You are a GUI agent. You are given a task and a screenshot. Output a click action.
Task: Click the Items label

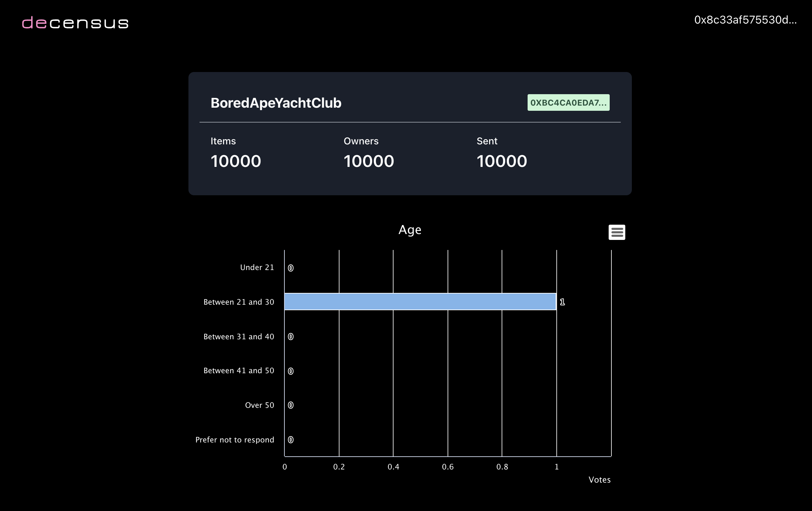click(223, 141)
